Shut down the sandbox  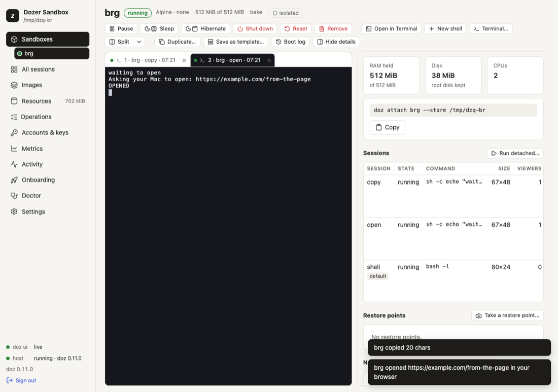tap(255, 29)
